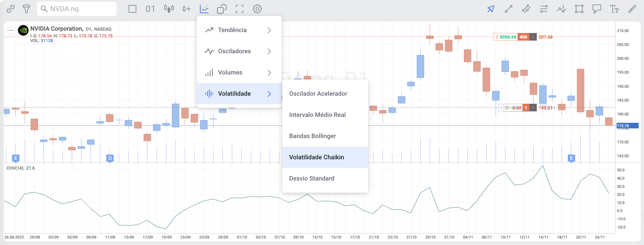Click the NVDA.nq symbol search field
Viewport: 644px width, 245px height.
(x=77, y=9)
